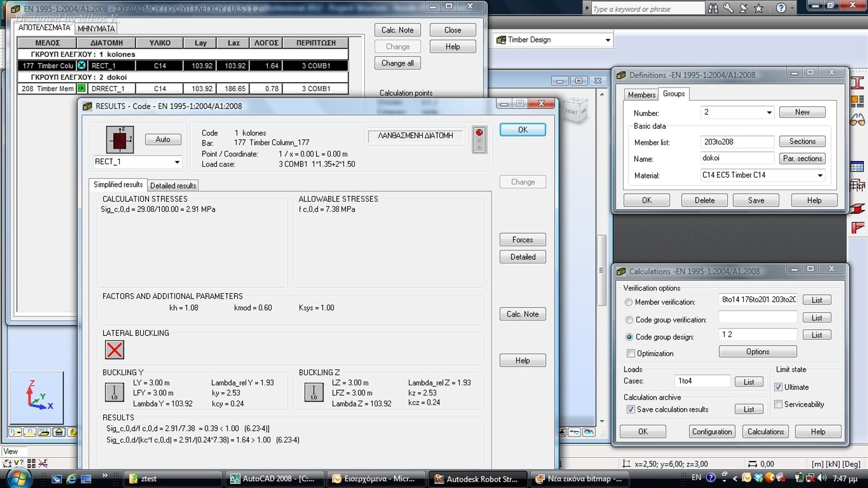
Task: Click the glasses icon in right toolbar
Action: (x=857, y=121)
